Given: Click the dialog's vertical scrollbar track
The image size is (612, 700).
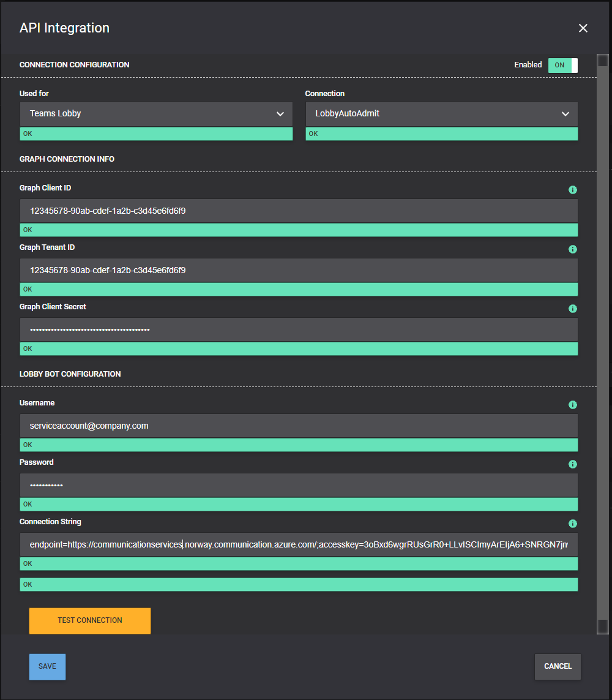Looking at the screenshot, I should [603, 343].
